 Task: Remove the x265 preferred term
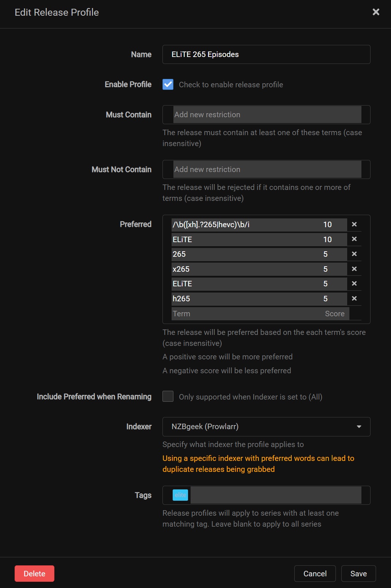[354, 269]
